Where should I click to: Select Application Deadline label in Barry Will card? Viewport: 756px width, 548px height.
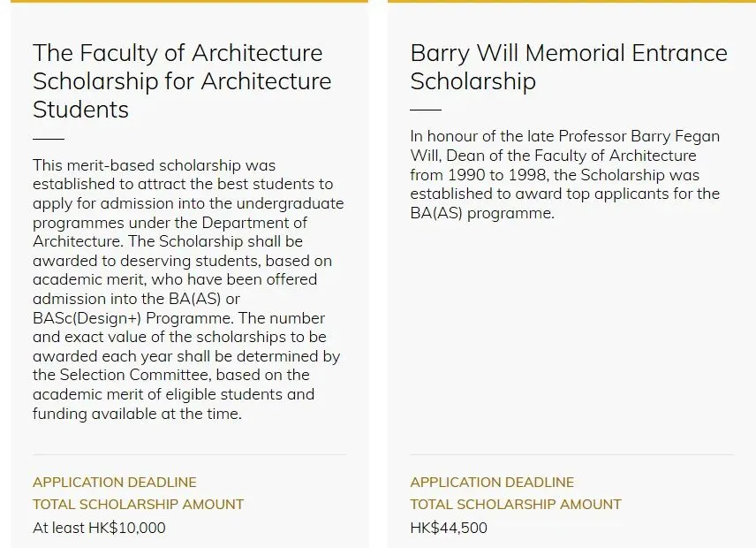492,483
